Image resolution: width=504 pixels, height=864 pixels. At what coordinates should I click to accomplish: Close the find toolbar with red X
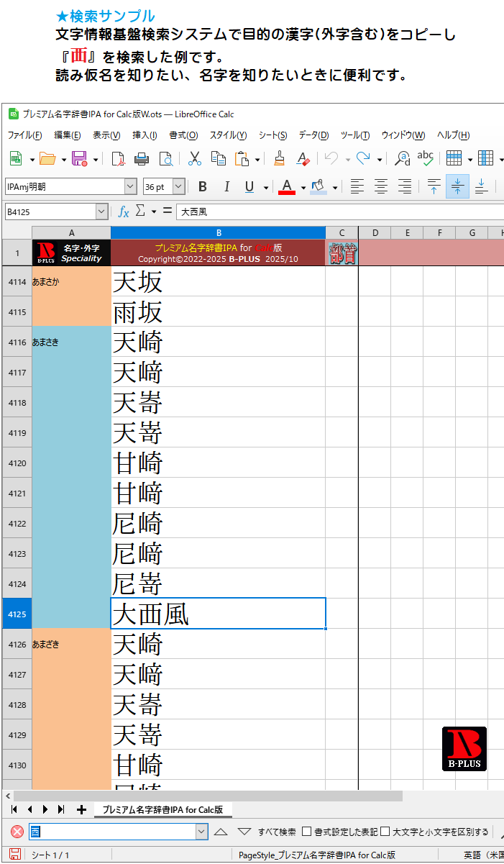click(x=17, y=832)
